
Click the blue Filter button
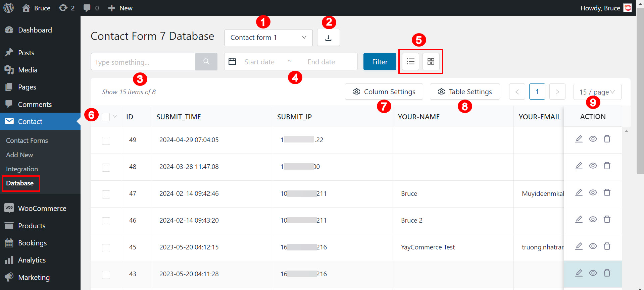pos(380,62)
